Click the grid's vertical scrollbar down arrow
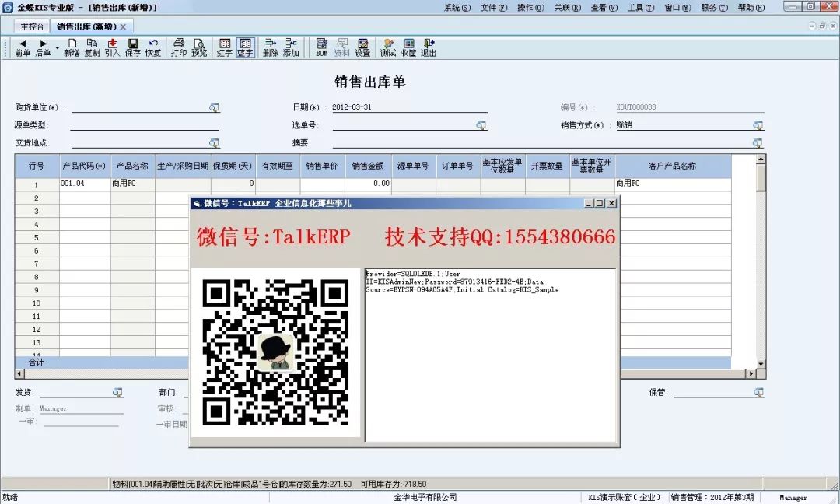Screen dimensions: 840x504 (760, 364)
